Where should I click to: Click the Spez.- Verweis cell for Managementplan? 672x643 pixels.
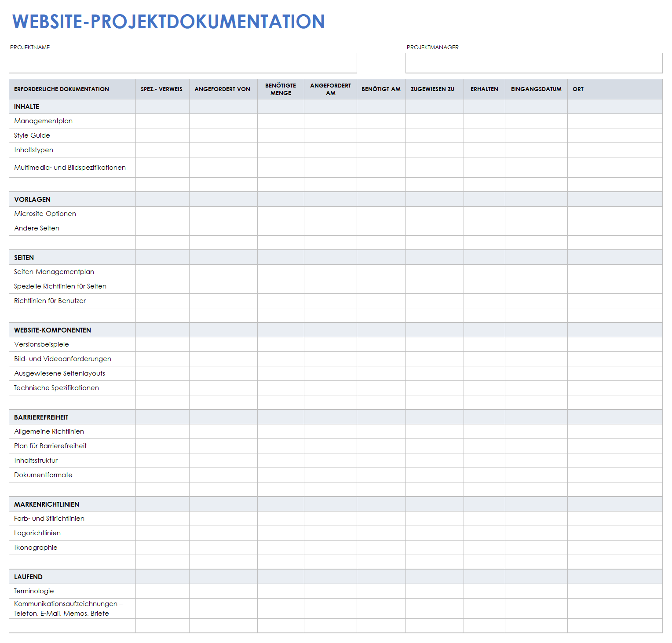[x=162, y=121]
